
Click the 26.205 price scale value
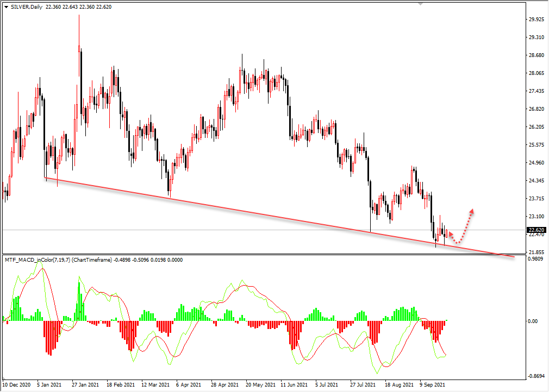(536, 127)
